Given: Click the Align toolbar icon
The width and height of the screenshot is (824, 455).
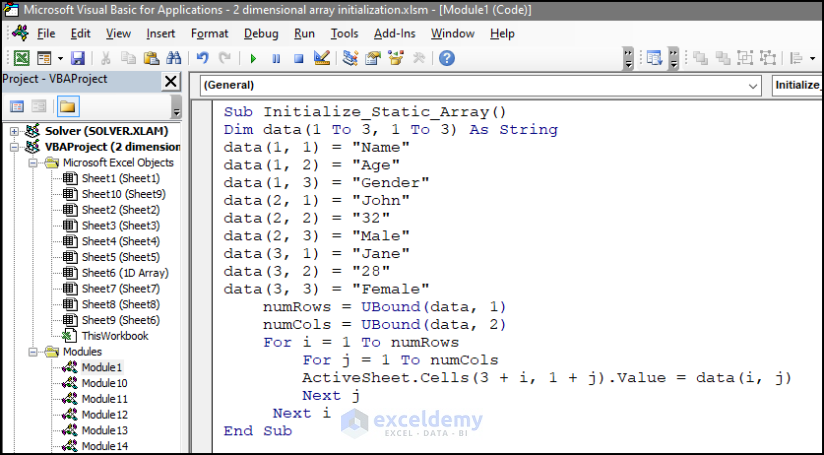Looking at the screenshot, I should pyautogui.click(x=797, y=58).
